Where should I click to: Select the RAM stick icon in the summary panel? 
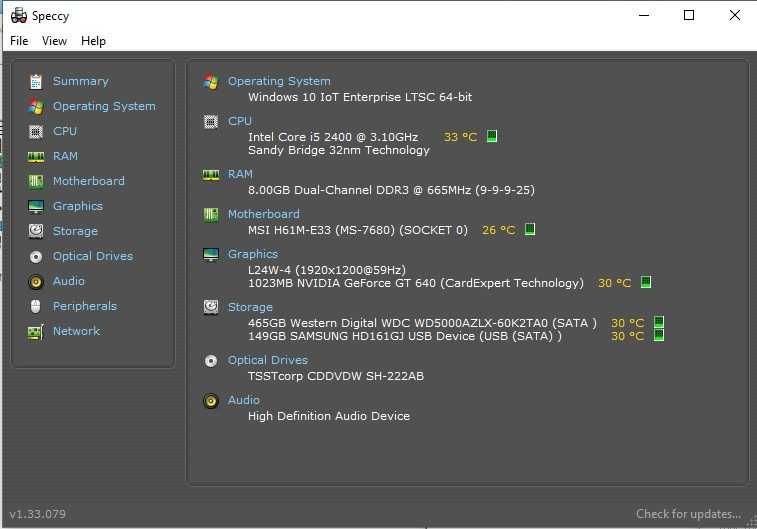(211, 175)
